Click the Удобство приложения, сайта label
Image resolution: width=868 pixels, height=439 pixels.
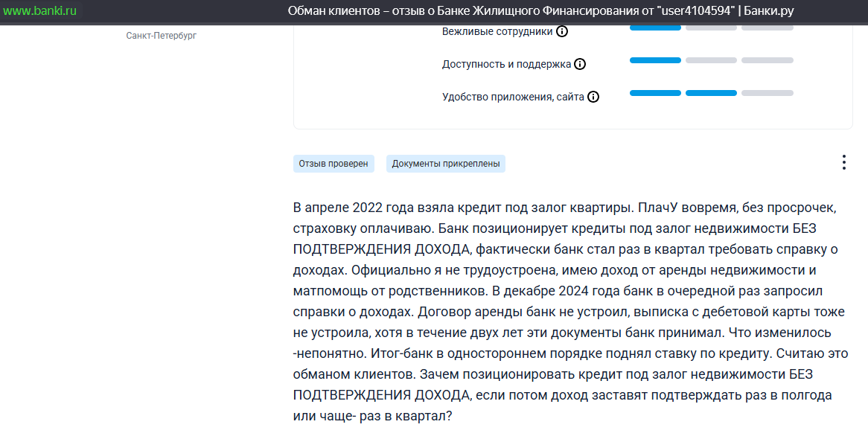pos(513,97)
